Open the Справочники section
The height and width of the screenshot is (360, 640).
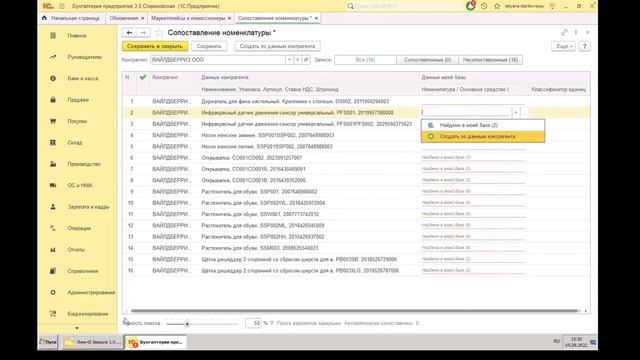click(82, 271)
